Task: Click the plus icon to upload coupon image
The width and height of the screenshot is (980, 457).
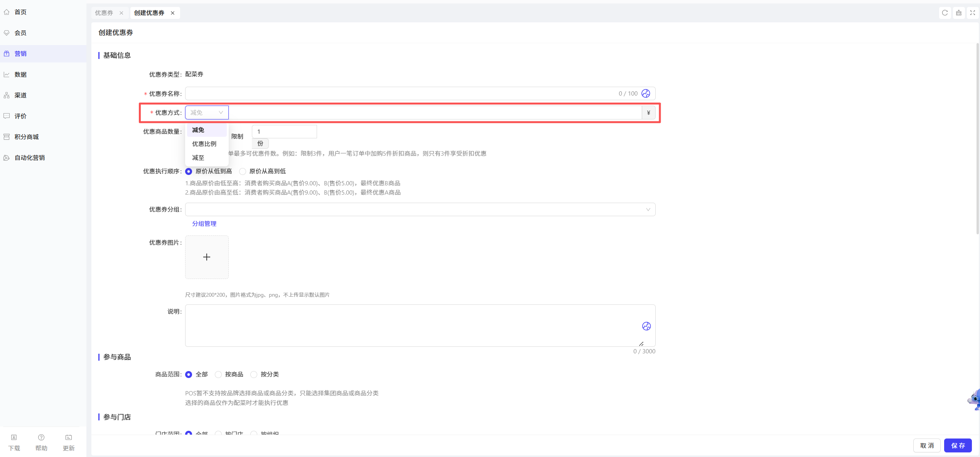Action: 207,257
